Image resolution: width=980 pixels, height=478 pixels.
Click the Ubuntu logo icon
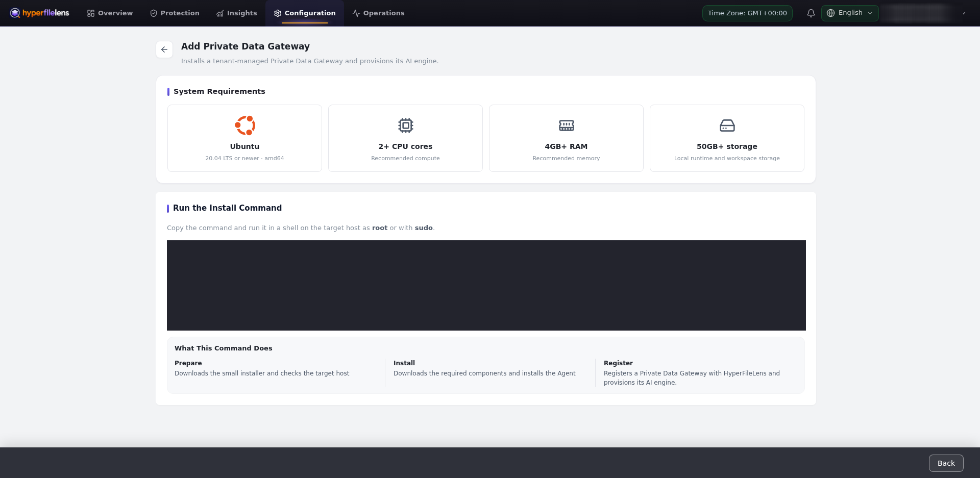tap(245, 125)
